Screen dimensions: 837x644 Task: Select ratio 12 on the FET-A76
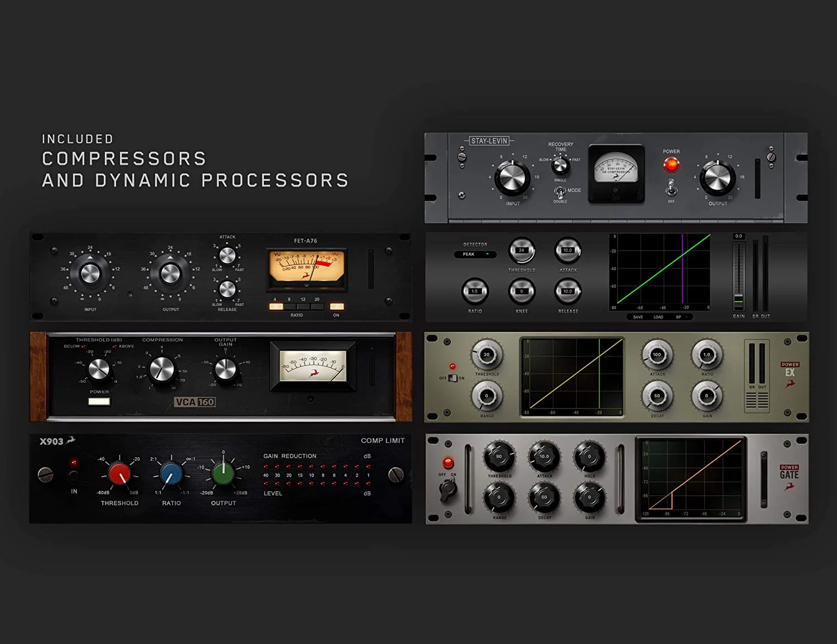point(303,306)
